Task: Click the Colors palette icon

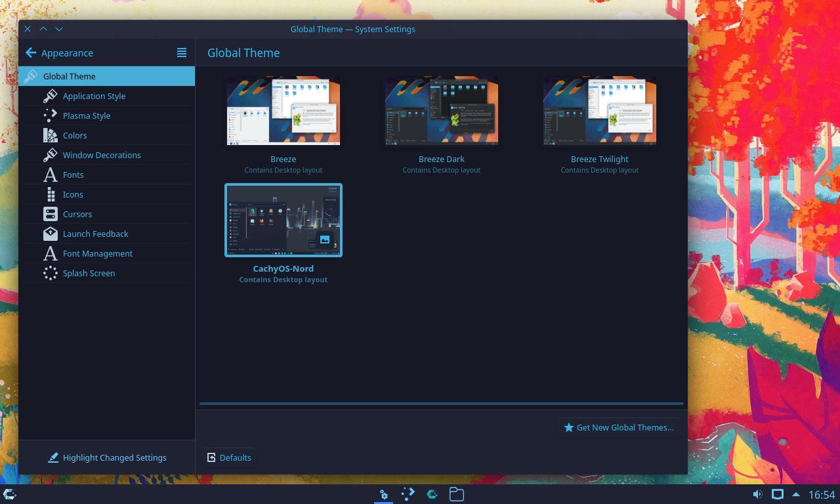Action: 51,135
